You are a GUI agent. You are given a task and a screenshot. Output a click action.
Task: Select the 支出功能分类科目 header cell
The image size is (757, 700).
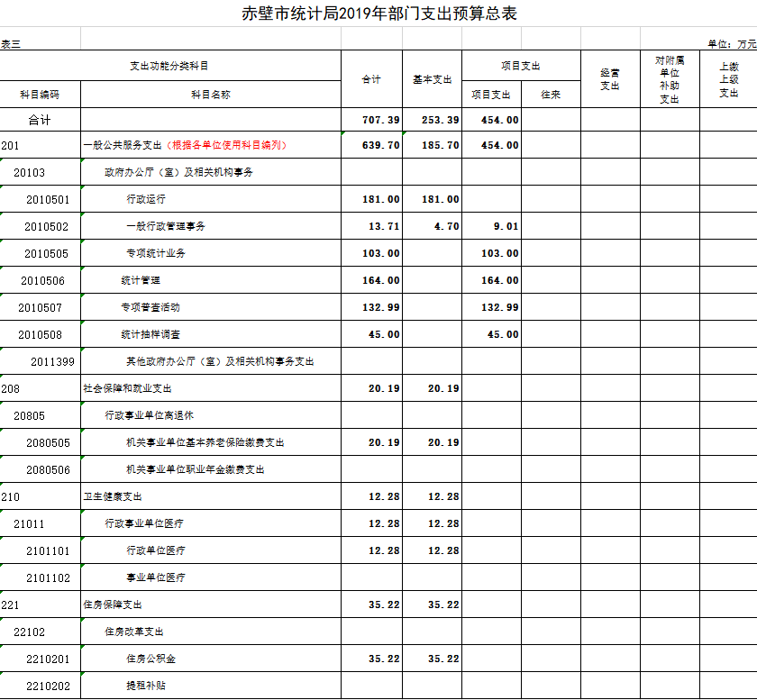[169, 66]
